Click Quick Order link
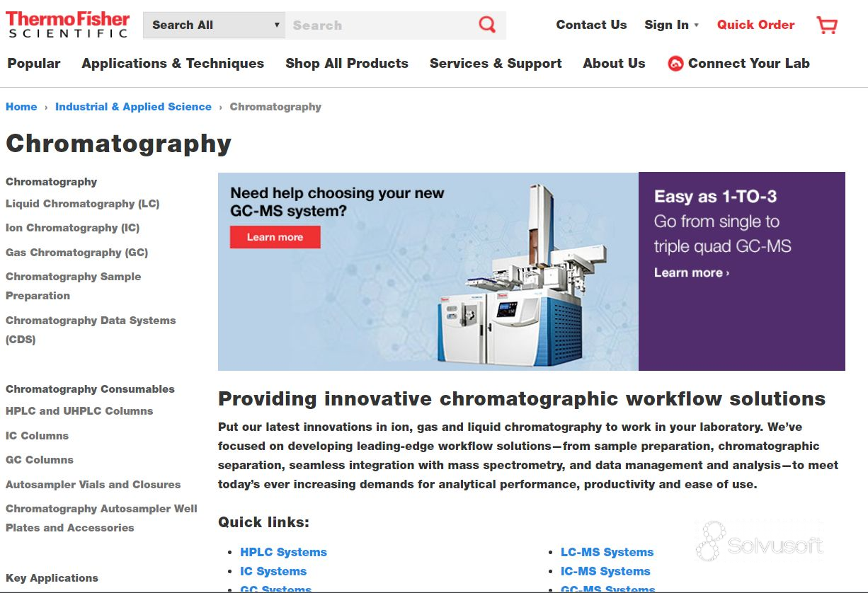 point(755,25)
